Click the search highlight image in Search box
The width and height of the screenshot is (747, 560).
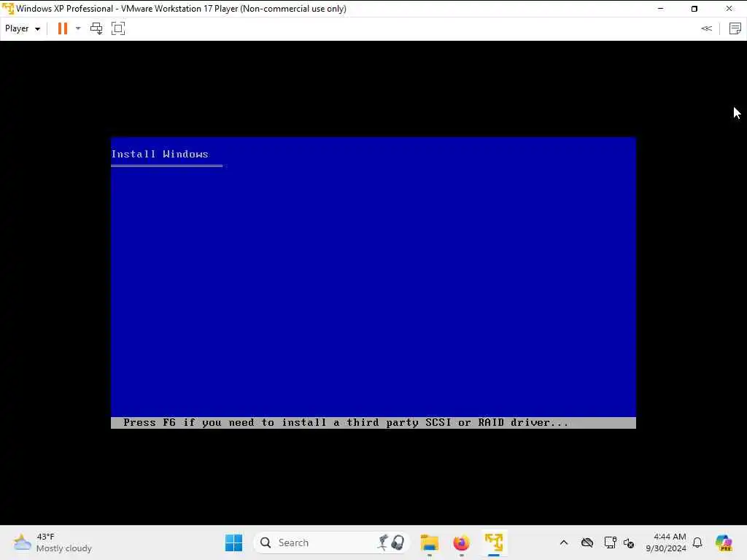click(391, 542)
